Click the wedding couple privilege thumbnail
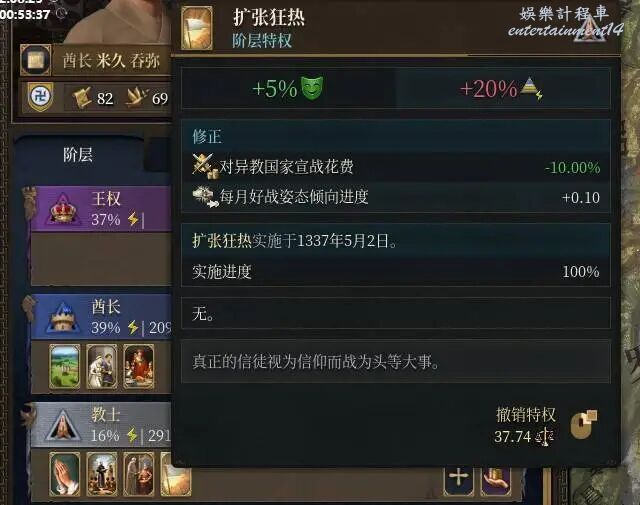The image size is (640, 505). click(102, 366)
